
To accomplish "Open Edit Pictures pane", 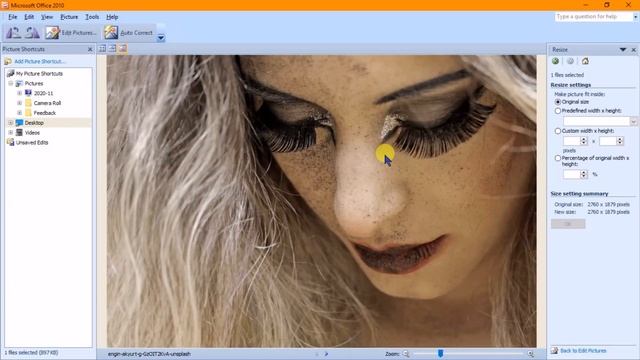I will (71, 33).
